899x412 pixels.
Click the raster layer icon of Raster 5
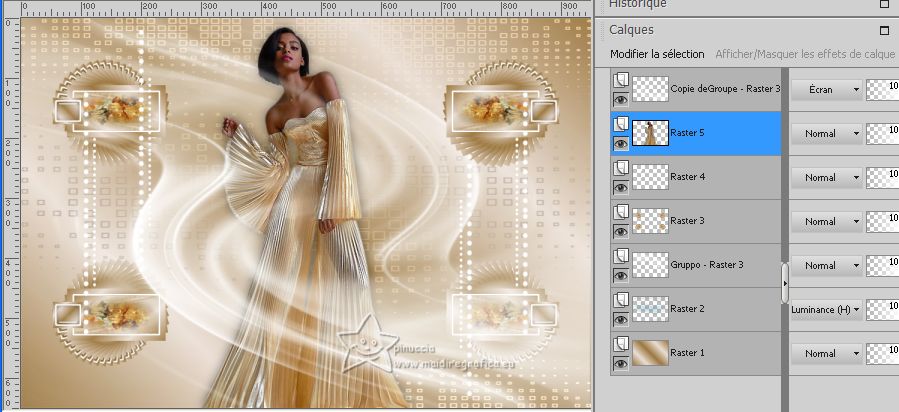click(621, 124)
